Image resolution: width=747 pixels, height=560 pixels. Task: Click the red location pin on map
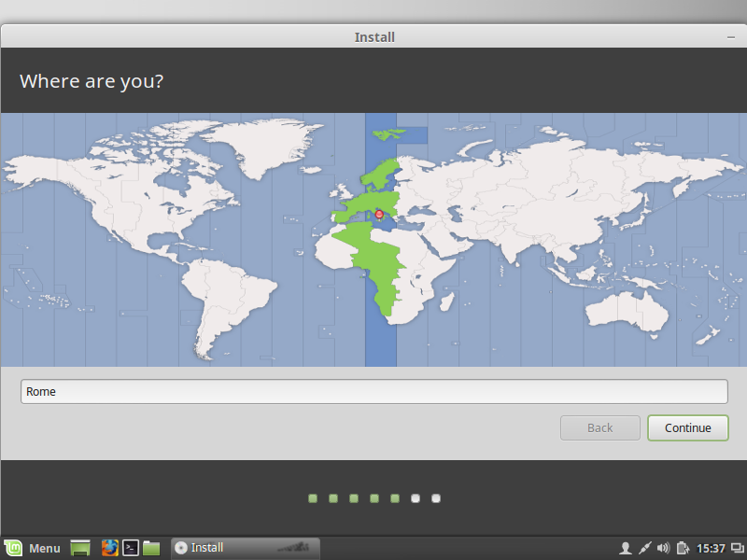(x=379, y=215)
